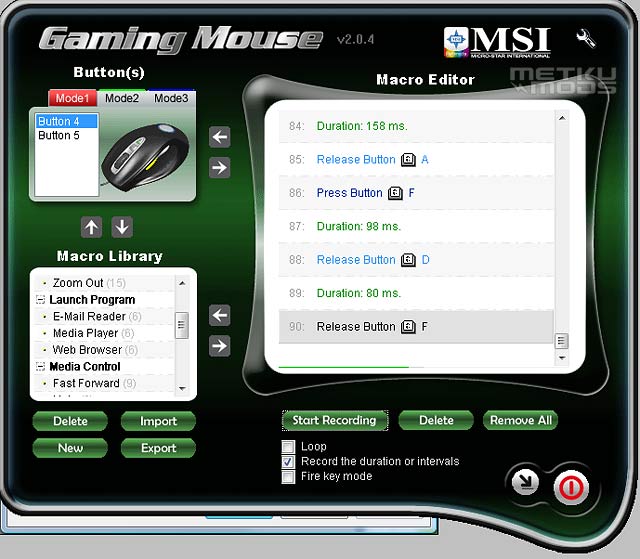Enable the Fire key mode checkbox
The image size is (640, 559).
[288, 477]
